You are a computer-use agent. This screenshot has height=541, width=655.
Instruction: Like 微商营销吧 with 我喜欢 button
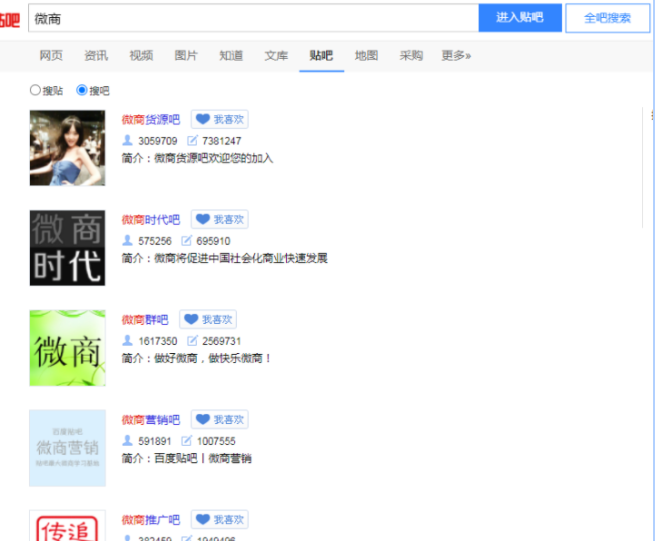click(220, 419)
